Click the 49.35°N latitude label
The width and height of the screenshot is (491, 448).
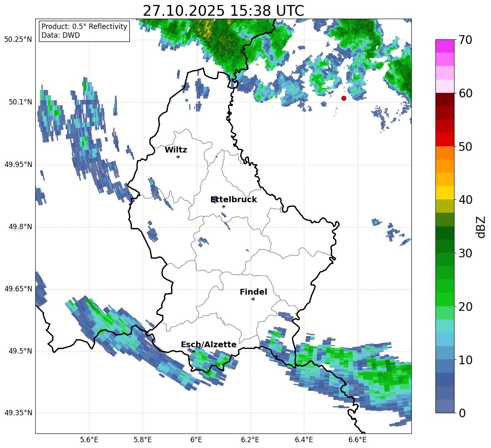tap(18, 413)
